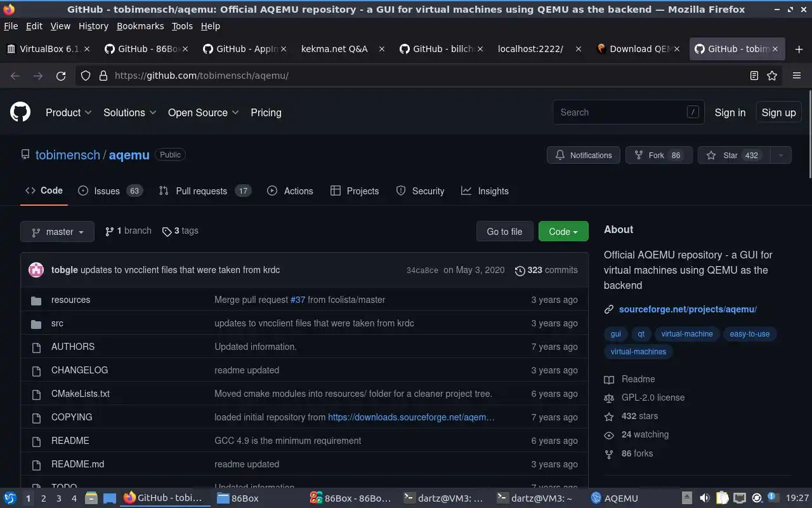The height and width of the screenshot is (508, 812).
Task: Click tobgle's avatar in latest commit
Action: (x=36, y=270)
